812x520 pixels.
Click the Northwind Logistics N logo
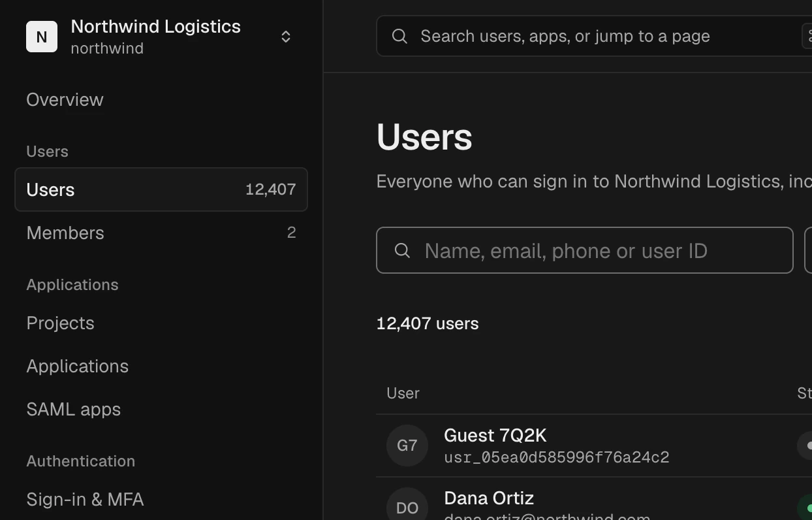click(42, 37)
